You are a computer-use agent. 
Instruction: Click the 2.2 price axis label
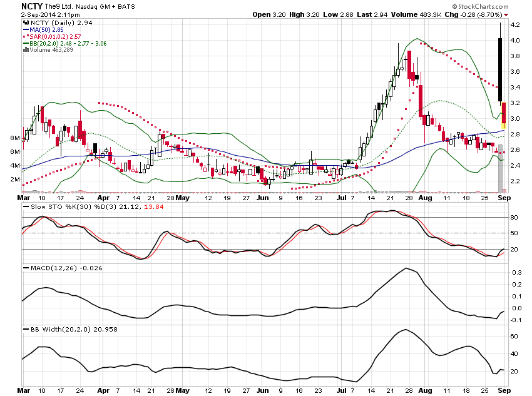(514, 181)
